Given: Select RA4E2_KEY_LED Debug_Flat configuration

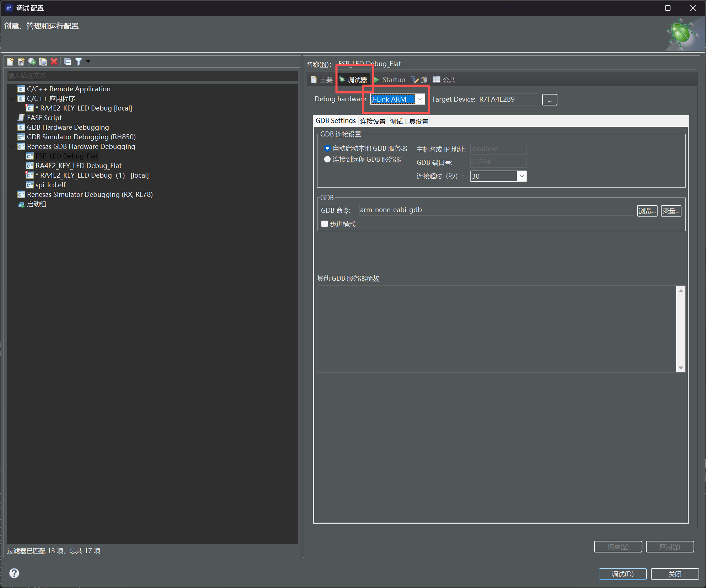Looking at the screenshot, I should (78, 166).
